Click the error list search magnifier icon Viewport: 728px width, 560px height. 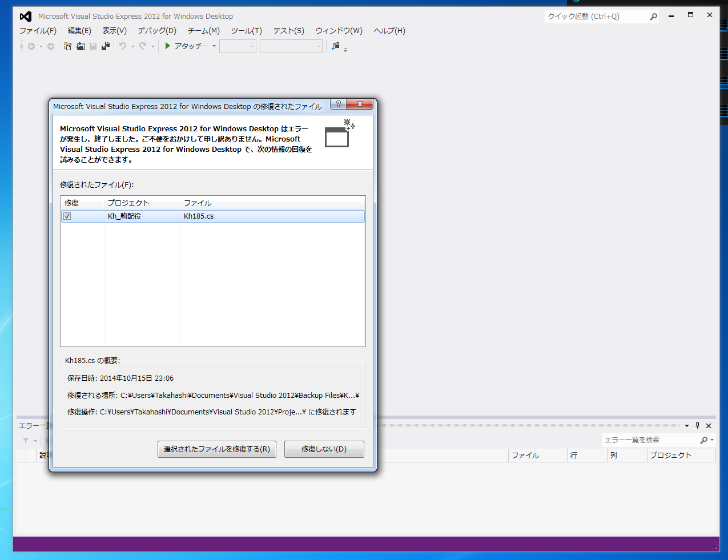704,440
